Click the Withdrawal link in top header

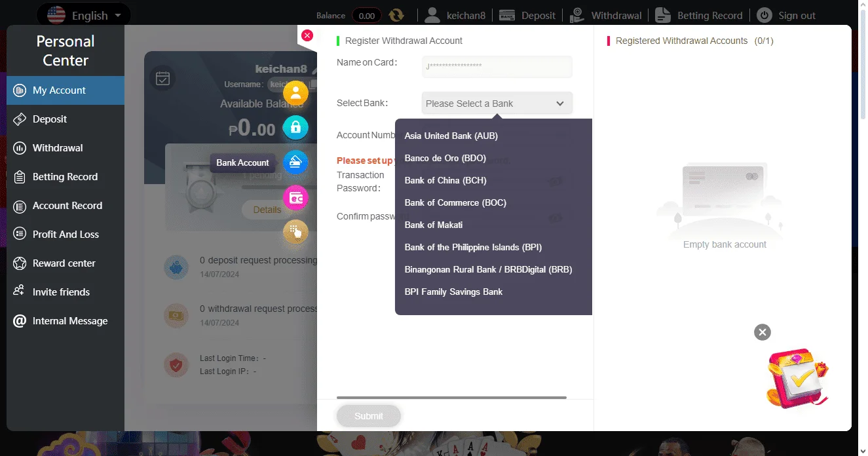(616, 15)
